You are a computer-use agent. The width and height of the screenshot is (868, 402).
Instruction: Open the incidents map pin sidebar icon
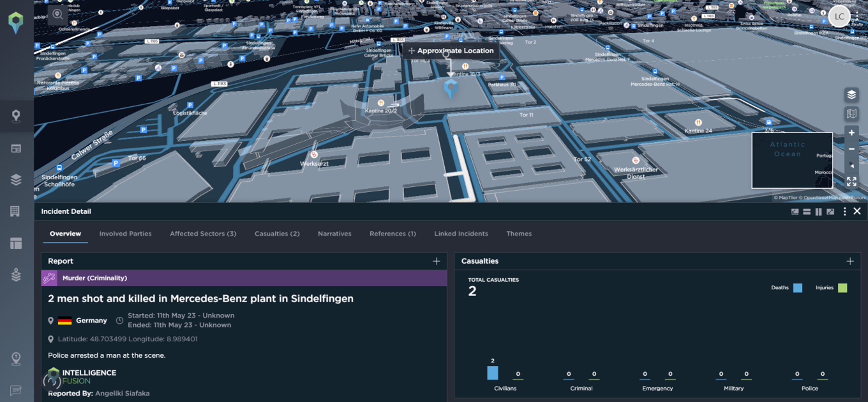(16, 116)
